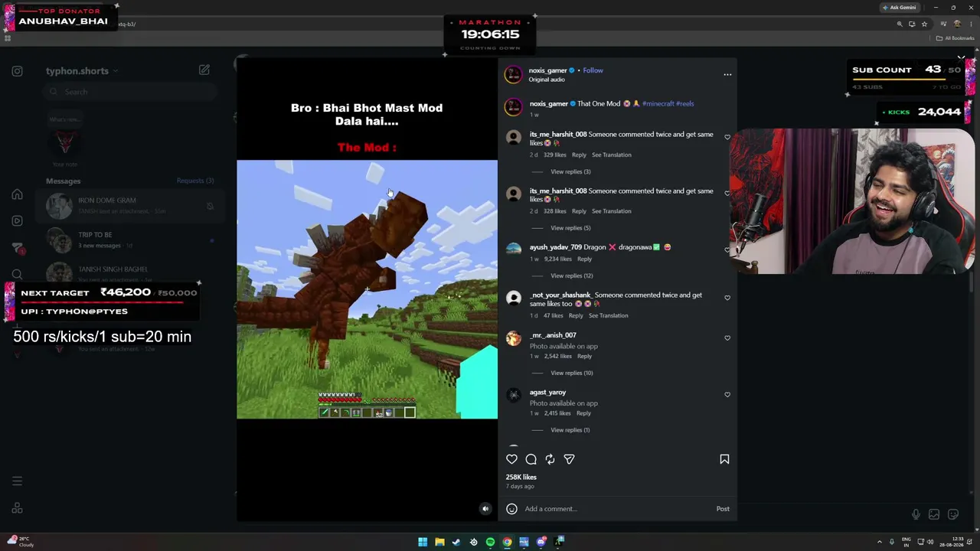Like the first its_me_harshit_008 comment with 329 likes
980x551 pixels.
tap(727, 138)
